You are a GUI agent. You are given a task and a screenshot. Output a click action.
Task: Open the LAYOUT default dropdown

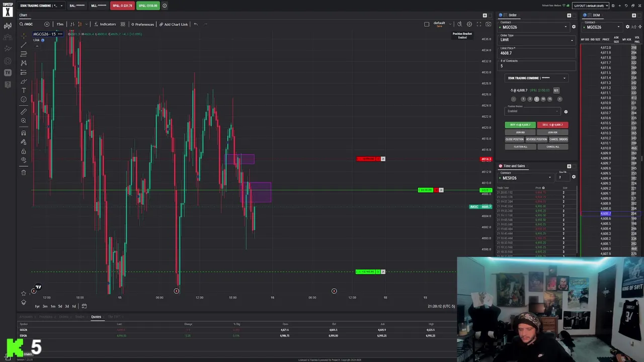tap(591, 6)
